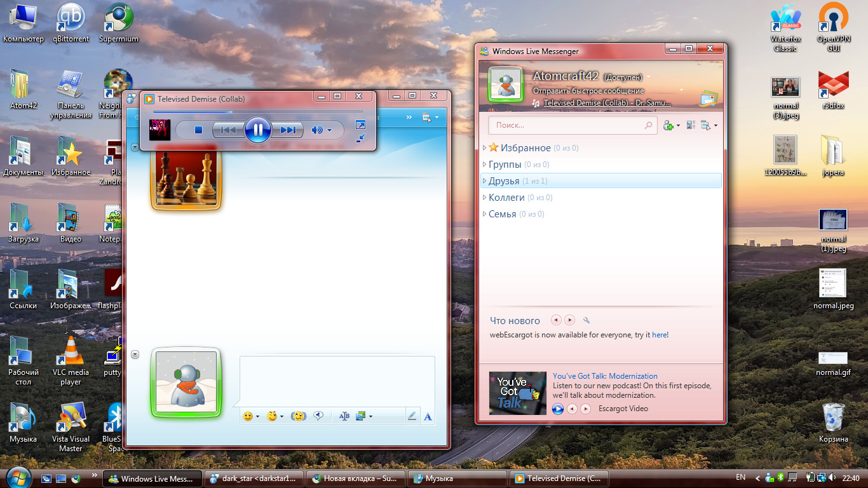868x488 pixels.
Task: Click the You've Got Talk podcast thumbnail
Action: pos(518,393)
